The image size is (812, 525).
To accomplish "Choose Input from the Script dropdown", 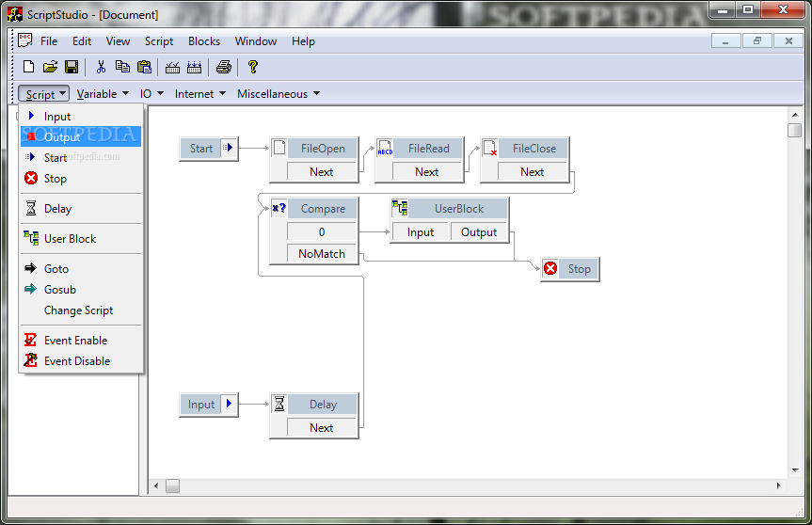I will coord(81,116).
